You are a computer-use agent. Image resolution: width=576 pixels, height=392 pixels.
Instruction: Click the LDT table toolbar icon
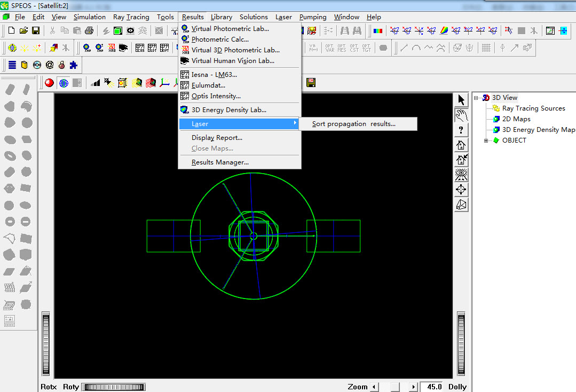coord(152,48)
